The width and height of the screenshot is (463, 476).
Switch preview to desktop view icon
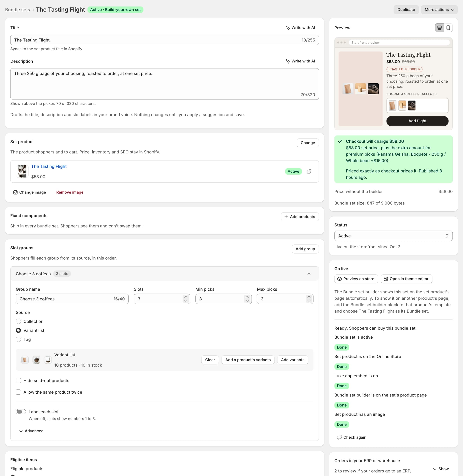coord(439,28)
